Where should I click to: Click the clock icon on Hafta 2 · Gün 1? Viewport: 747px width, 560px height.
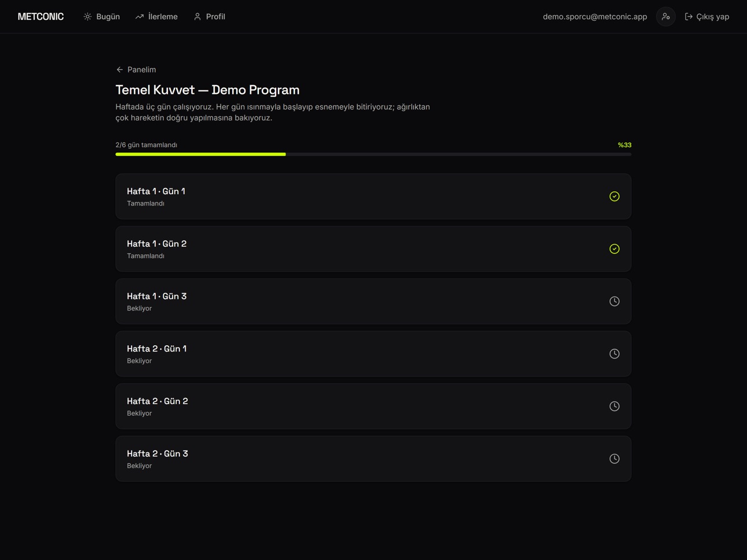coord(614,354)
